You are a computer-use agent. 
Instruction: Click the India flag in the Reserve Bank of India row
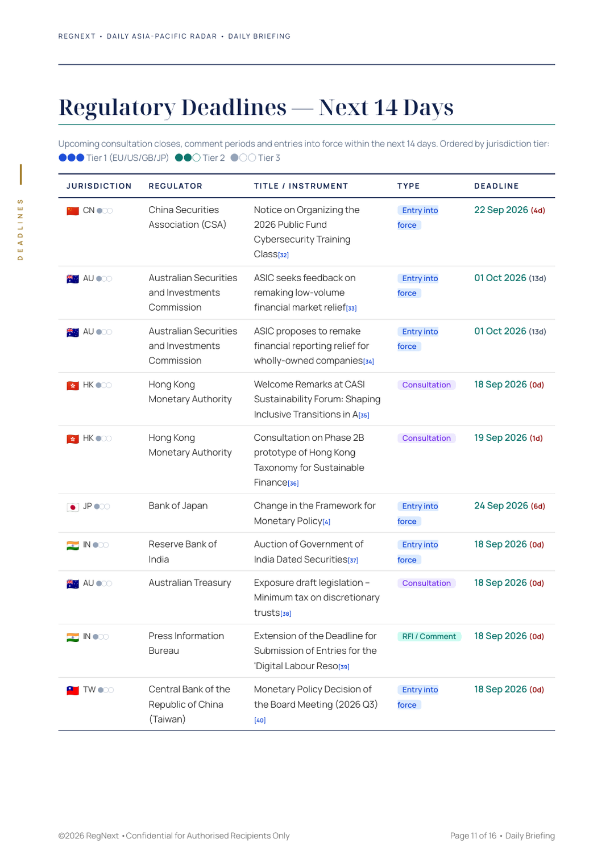[73, 545]
